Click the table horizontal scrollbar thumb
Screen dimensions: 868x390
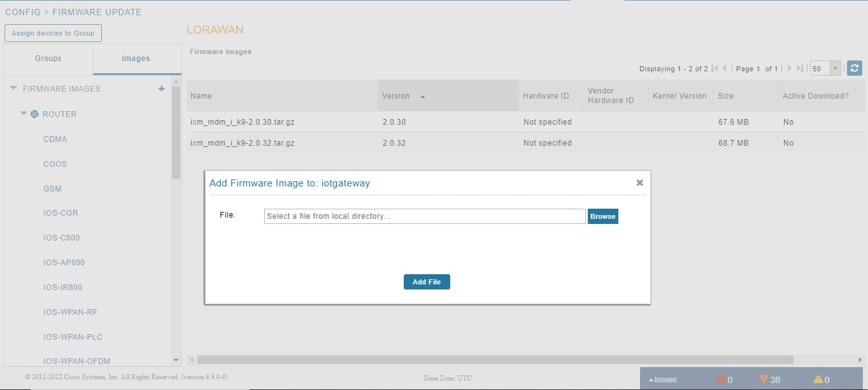pos(495,360)
